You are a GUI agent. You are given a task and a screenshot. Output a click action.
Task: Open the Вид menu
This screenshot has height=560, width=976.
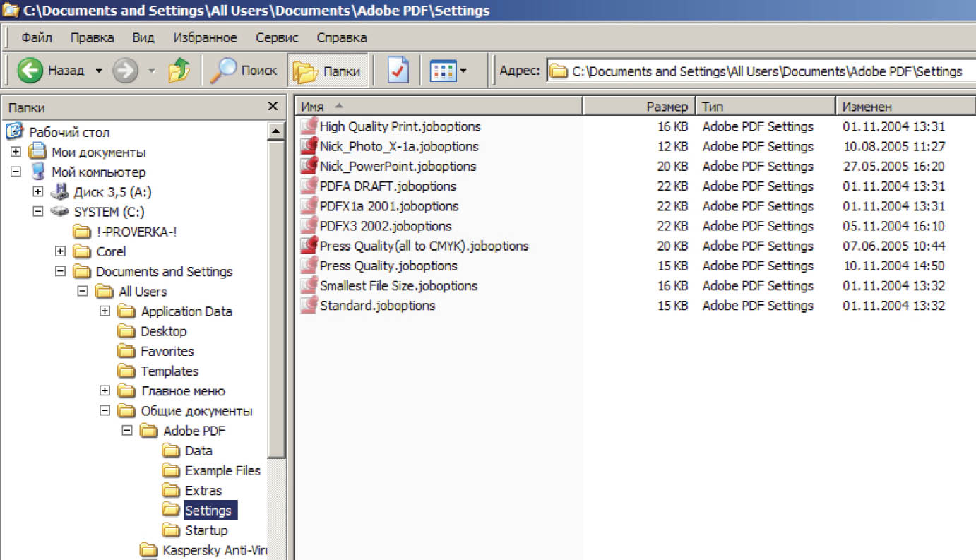pos(143,37)
